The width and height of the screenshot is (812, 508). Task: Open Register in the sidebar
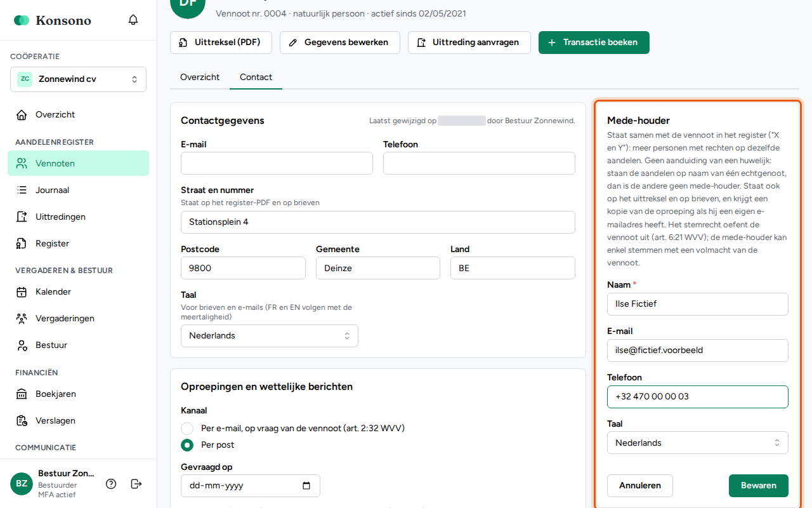(x=78, y=243)
